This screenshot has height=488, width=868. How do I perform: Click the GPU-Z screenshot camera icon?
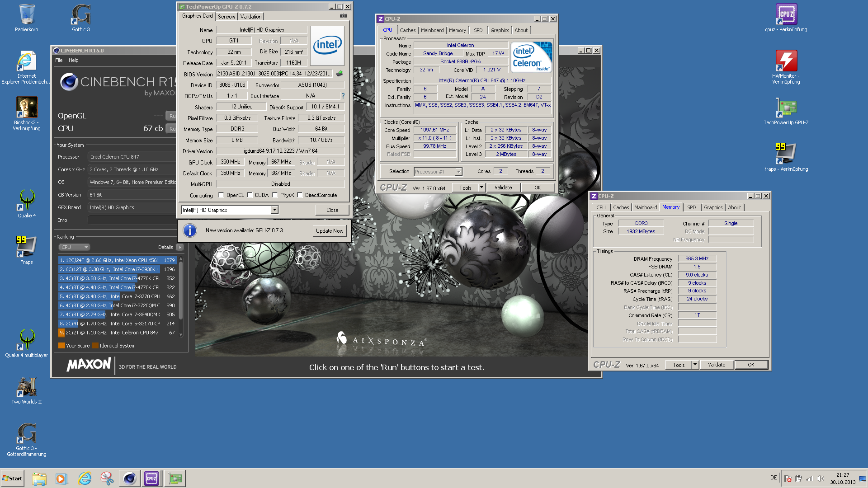click(x=344, y=16)
